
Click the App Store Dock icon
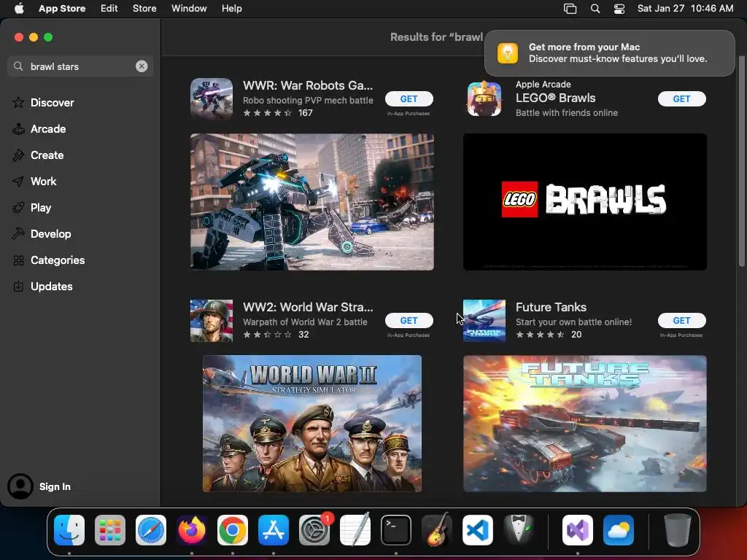click(274, 530)
